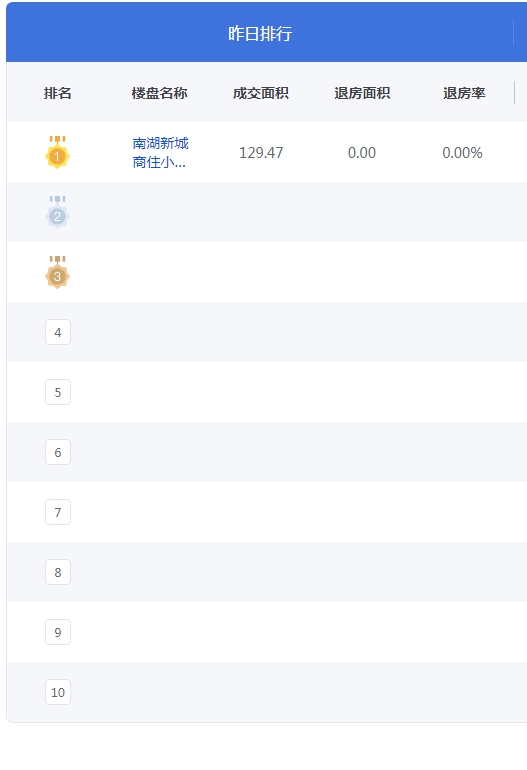This screenshot has height=770, width=527.
Task: Click the bronze rank 3 medal icon
Action: coord(57,272)
